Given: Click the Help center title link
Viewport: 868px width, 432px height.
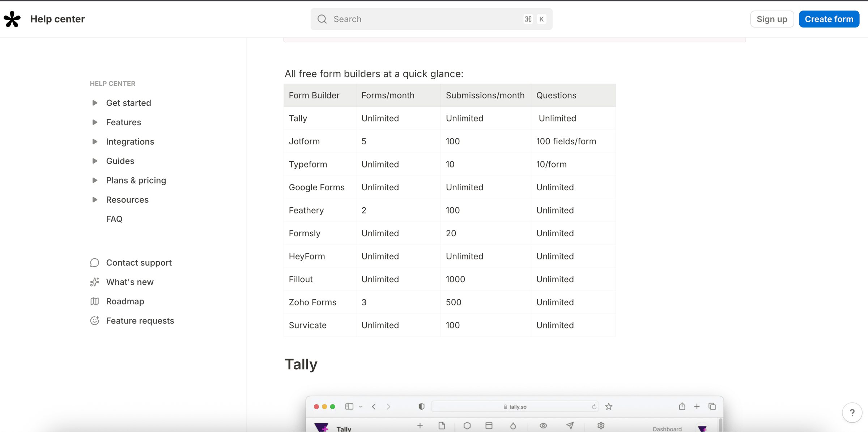Looking at the screenshot, I should pos(57,19).
